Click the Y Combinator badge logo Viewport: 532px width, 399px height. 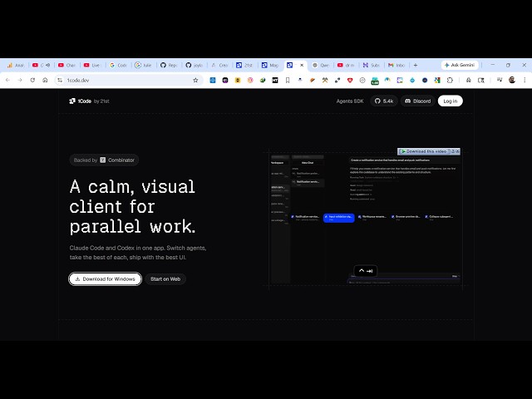click(103, 160)
